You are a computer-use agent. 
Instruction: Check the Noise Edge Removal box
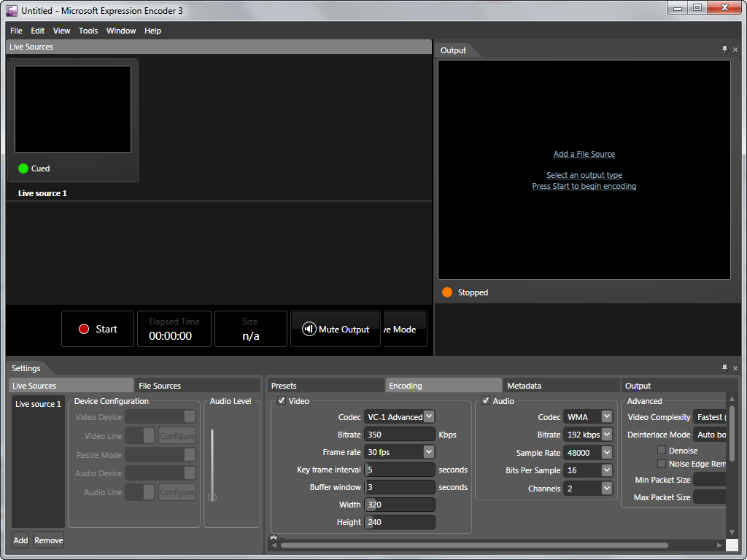(x=661, y=463)
